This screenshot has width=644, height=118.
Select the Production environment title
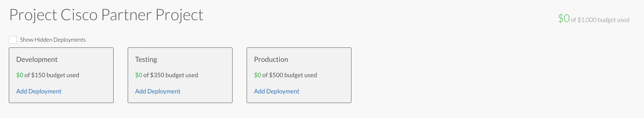point(271,59)
